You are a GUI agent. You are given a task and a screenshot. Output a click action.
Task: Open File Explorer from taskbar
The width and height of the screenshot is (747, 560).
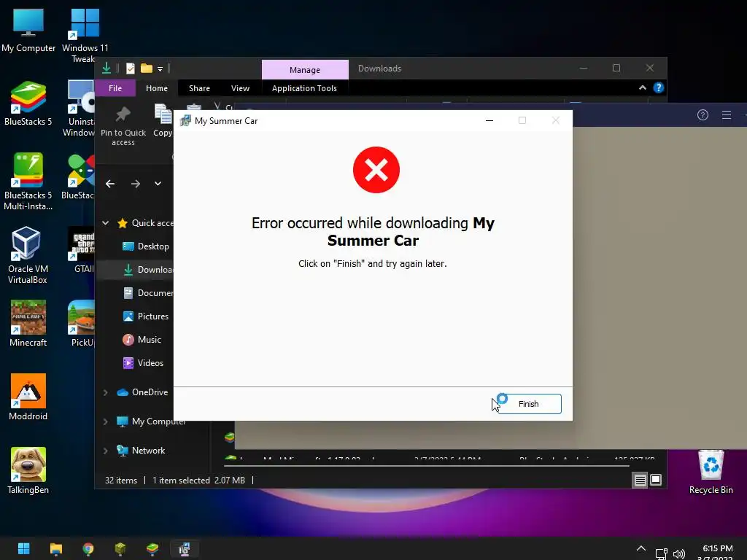click(56, 548)
